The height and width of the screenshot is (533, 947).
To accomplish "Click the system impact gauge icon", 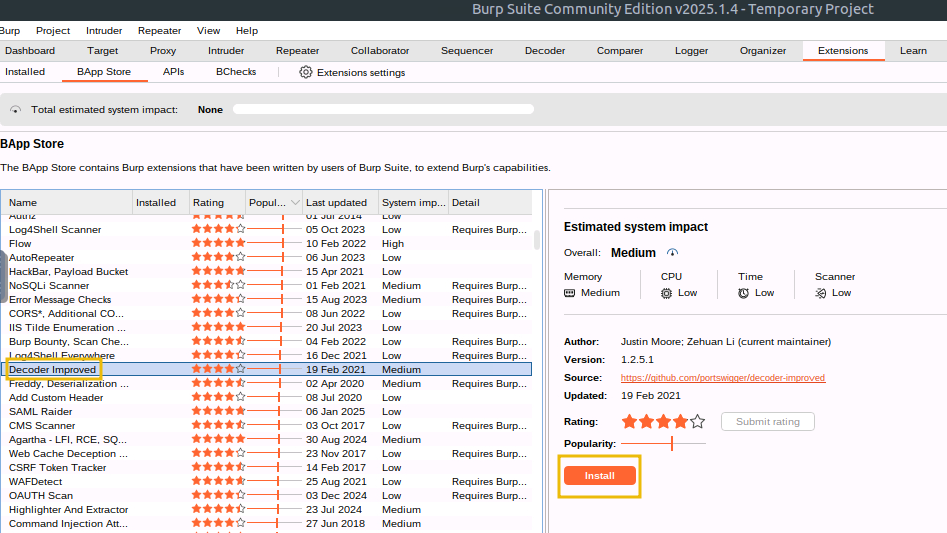I will 15,110.
